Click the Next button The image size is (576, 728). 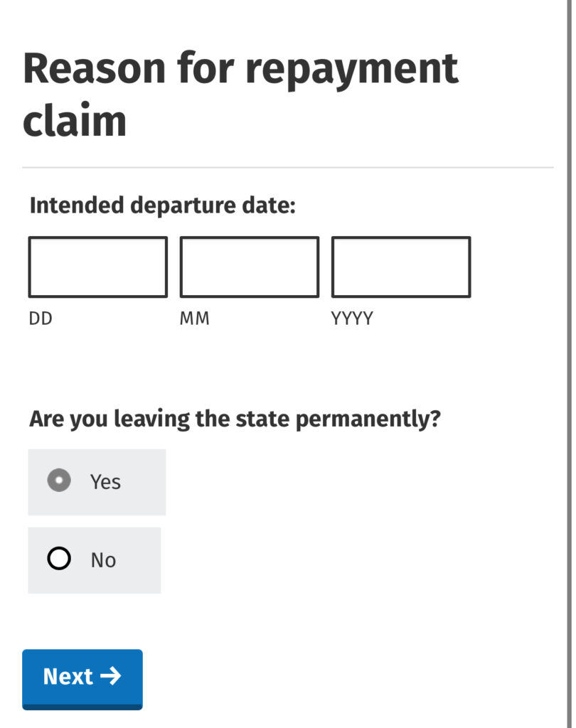point(82,679)
